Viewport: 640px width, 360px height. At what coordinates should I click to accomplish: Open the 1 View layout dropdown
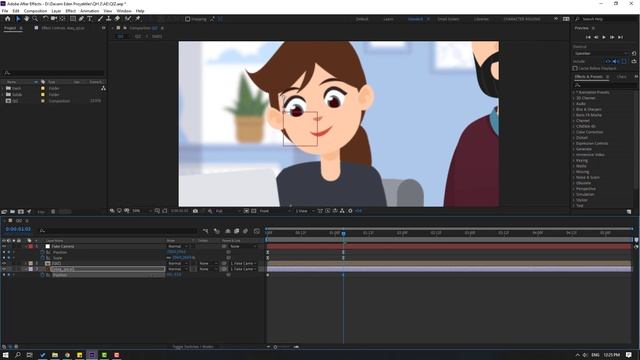tap(304, 211)
